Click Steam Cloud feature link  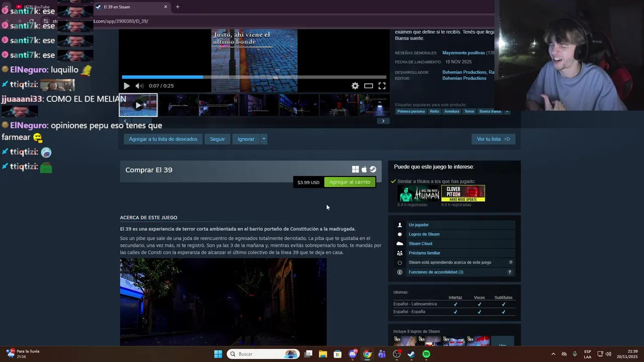420,244
